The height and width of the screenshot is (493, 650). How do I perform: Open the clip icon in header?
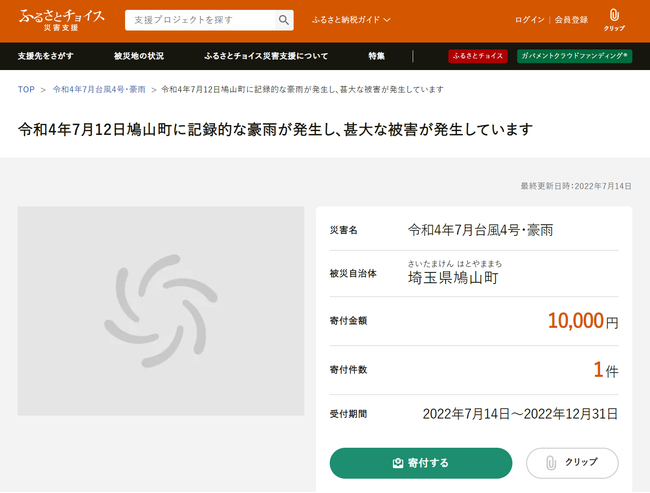614,17
